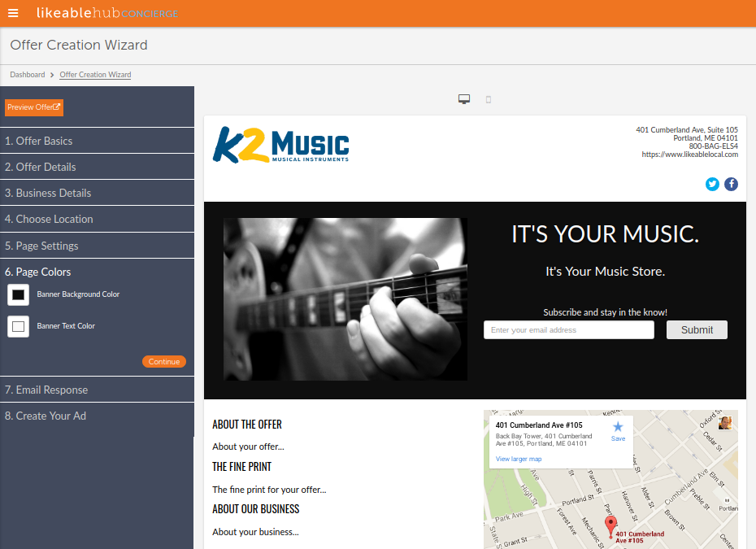Click 'THE FINE PRINT' heading

pos(241,467)
